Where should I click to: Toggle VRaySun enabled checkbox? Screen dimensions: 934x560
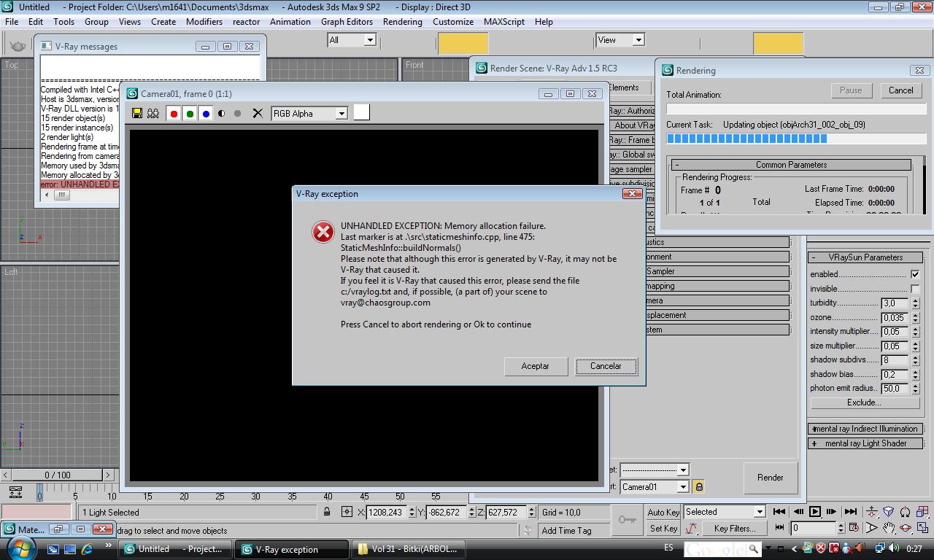915,274
